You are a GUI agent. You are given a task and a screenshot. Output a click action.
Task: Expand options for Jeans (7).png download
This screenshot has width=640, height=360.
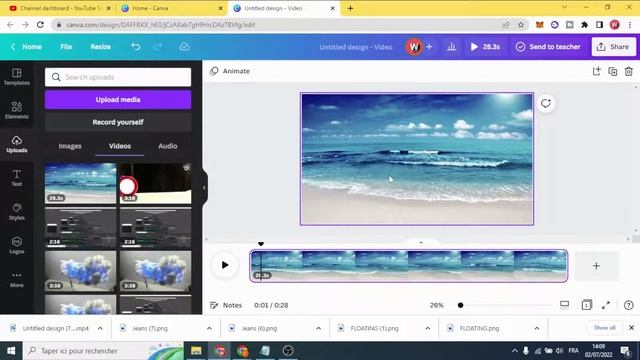click(x=209, y=328)
